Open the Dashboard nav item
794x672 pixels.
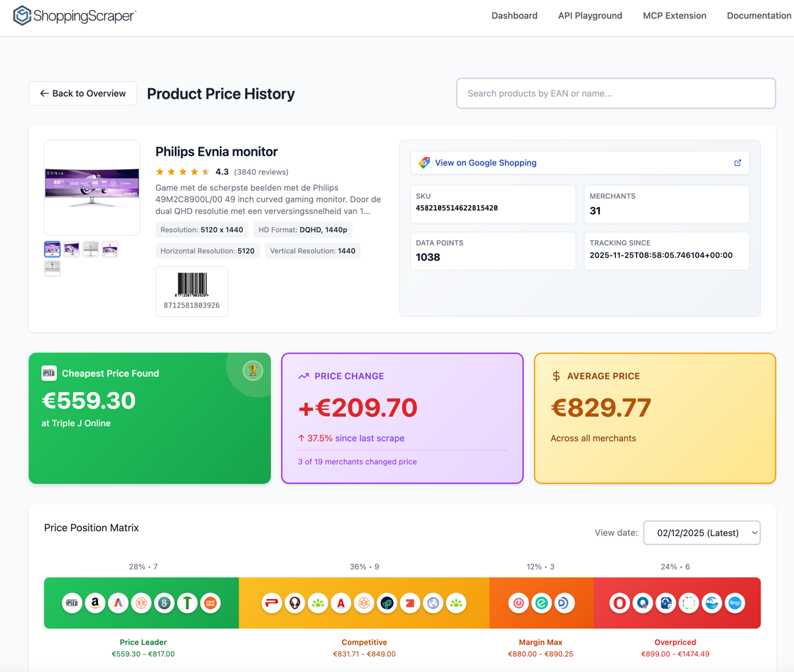(x=514, y=15)
